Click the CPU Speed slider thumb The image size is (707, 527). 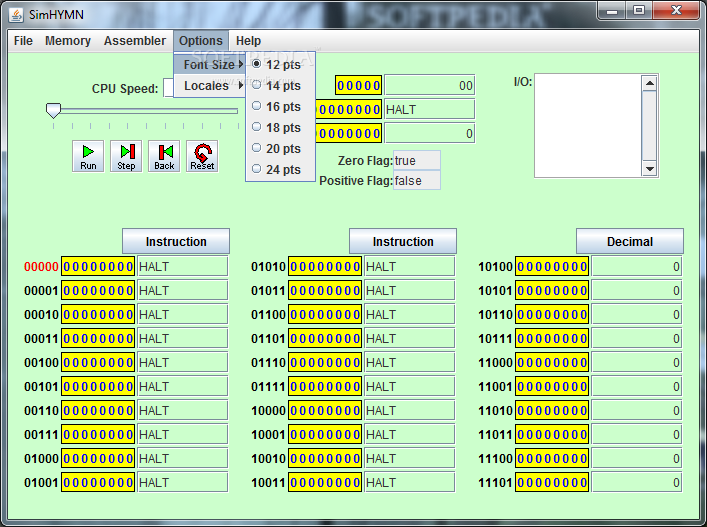click(53, 110)
